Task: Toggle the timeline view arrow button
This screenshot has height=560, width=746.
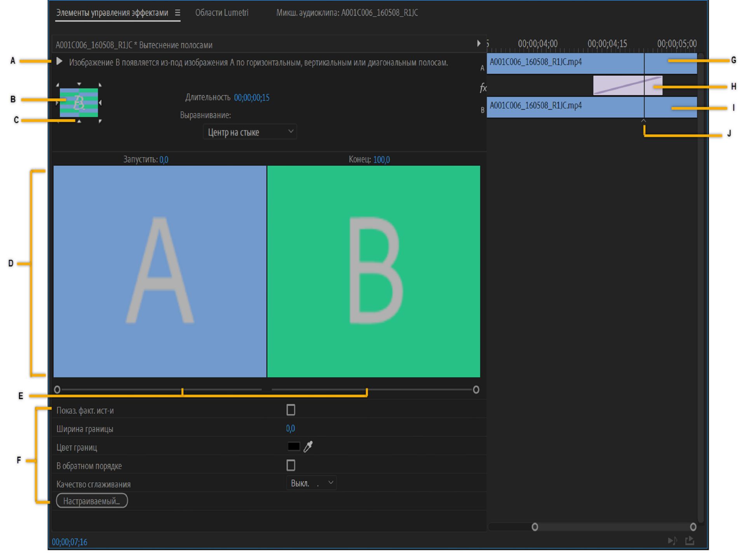Action: tap(479, 43)
